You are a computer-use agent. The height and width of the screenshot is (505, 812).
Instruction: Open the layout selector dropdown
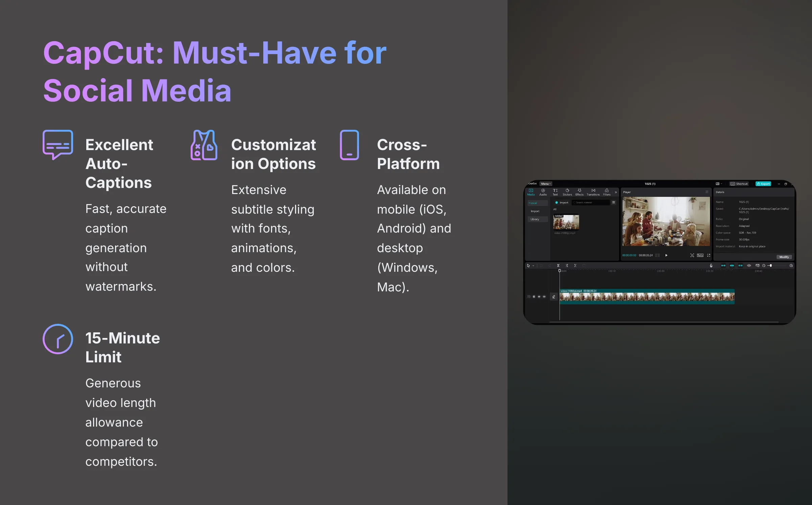tap(719, 184)
